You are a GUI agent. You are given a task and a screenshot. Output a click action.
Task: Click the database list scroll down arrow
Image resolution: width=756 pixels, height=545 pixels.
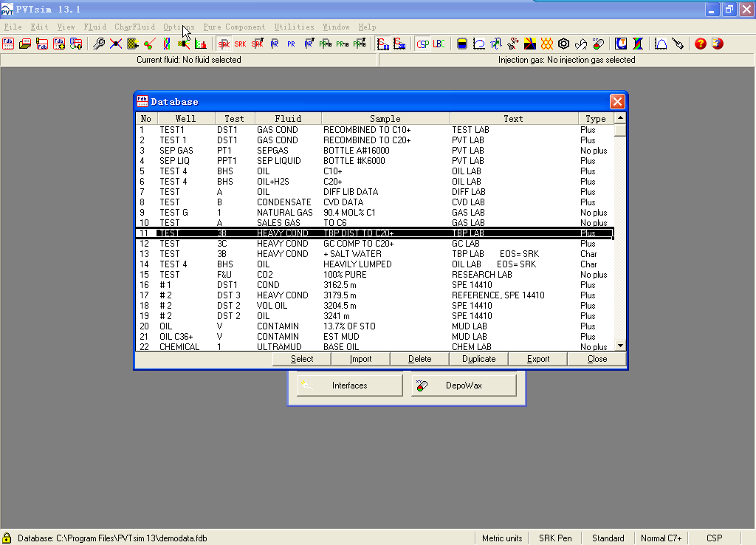point(620,346)
